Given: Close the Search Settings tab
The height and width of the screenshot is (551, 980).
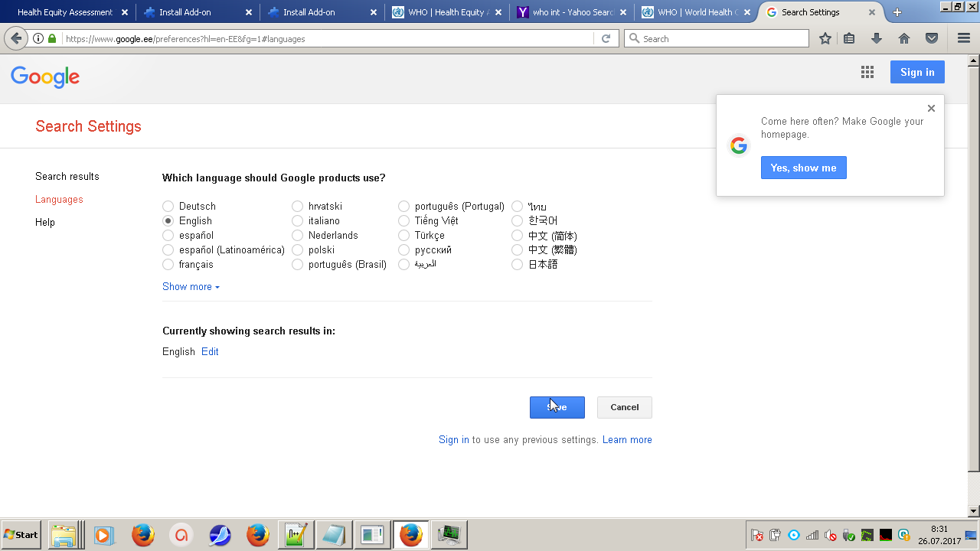Looking at the screenshot, I should 871,12.
